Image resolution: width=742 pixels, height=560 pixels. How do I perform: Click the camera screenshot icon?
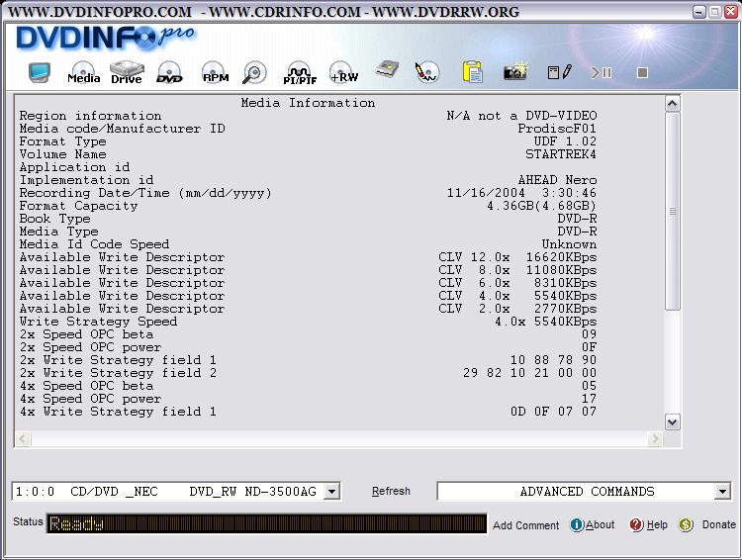pos(515,72)
